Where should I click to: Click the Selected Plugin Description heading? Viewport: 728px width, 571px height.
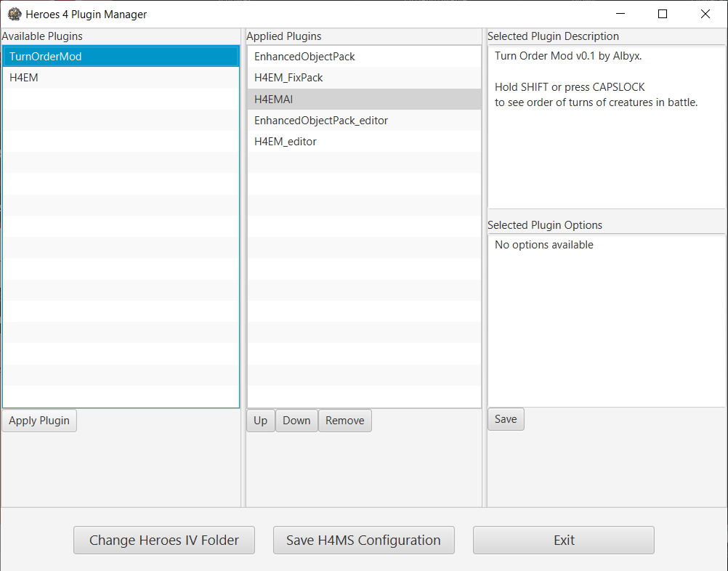coord(553,36)
